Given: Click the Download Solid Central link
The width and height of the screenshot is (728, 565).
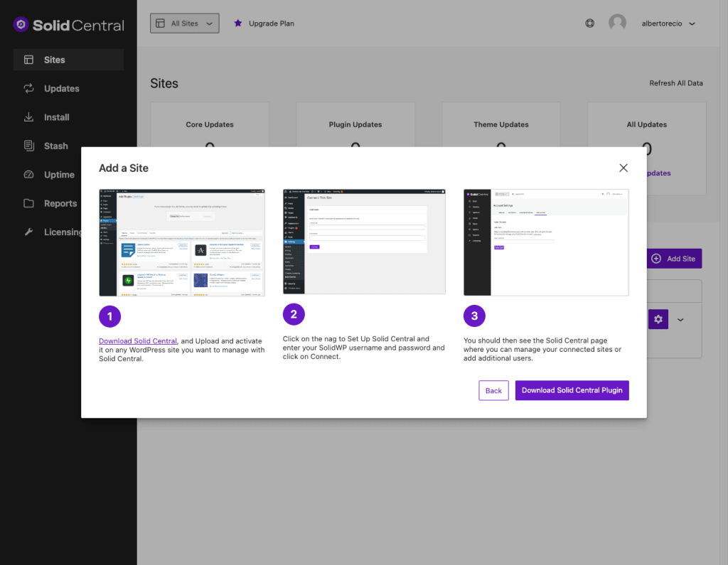Looking at the screenshot, I should [x=138, y=341].
